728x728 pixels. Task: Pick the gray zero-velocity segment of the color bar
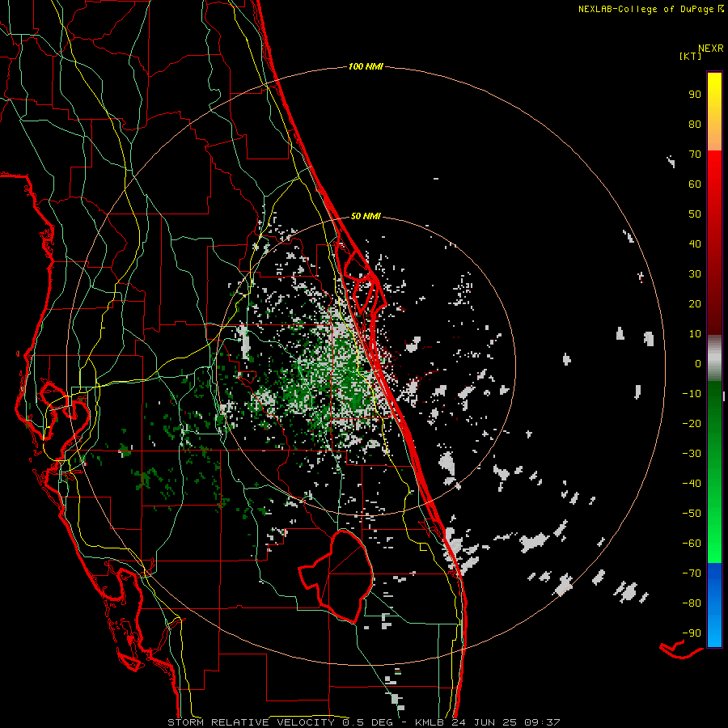click(714, 358)
